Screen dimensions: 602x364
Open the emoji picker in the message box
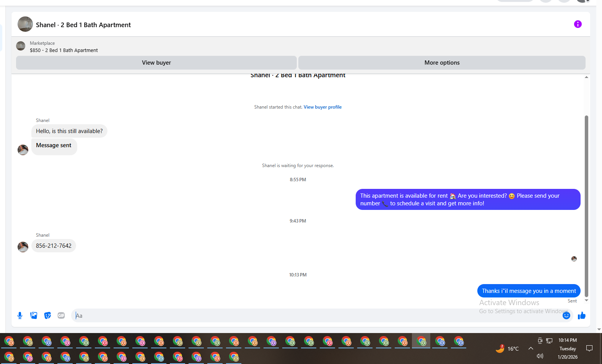(566, 315)
